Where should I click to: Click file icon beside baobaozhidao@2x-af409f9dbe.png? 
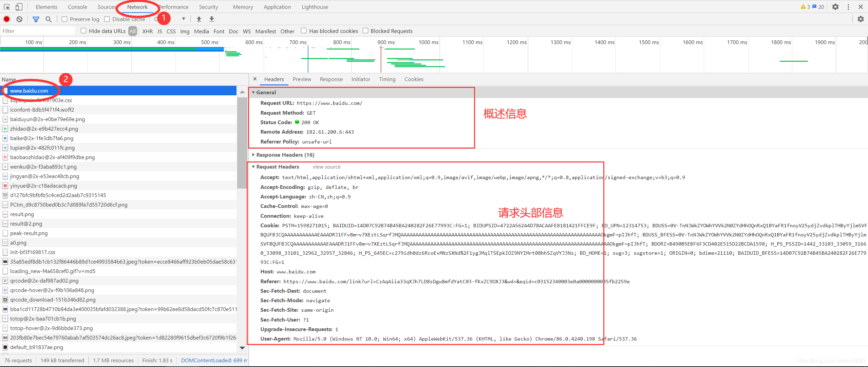click(5, 157)
